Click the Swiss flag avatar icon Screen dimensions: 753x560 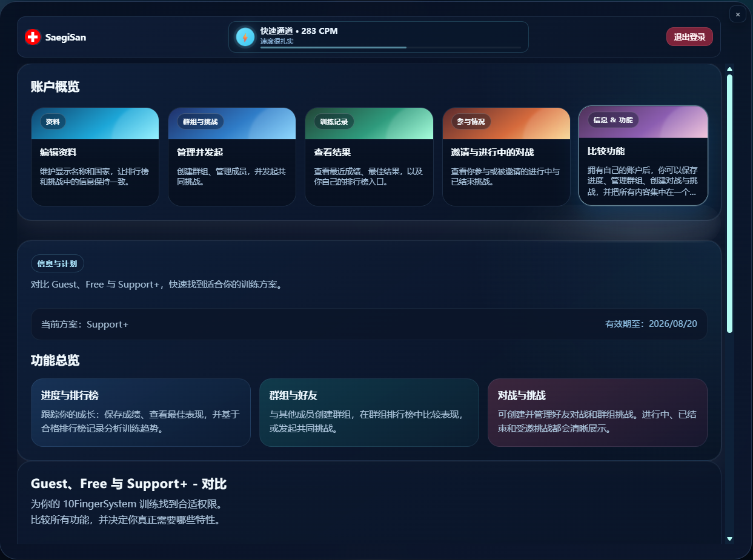(33, 37)
